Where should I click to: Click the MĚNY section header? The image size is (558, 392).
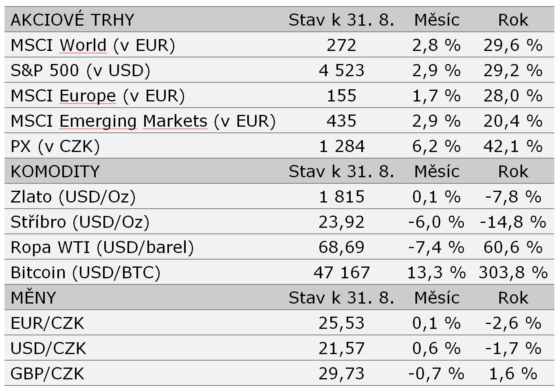coord(33,298)
